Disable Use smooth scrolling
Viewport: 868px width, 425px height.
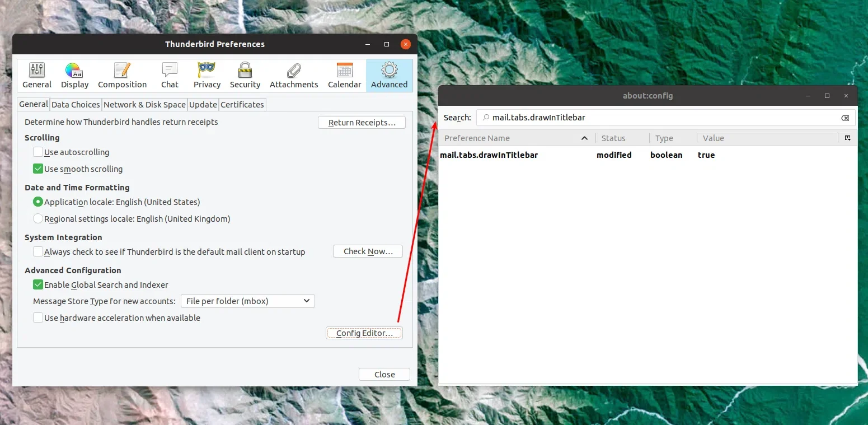point(38,169)
